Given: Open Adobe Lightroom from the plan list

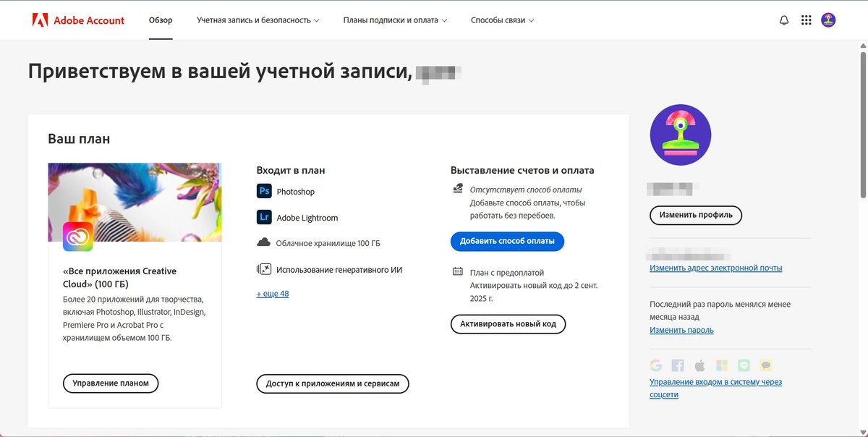Looking at the screenshot, I should 264,216.
